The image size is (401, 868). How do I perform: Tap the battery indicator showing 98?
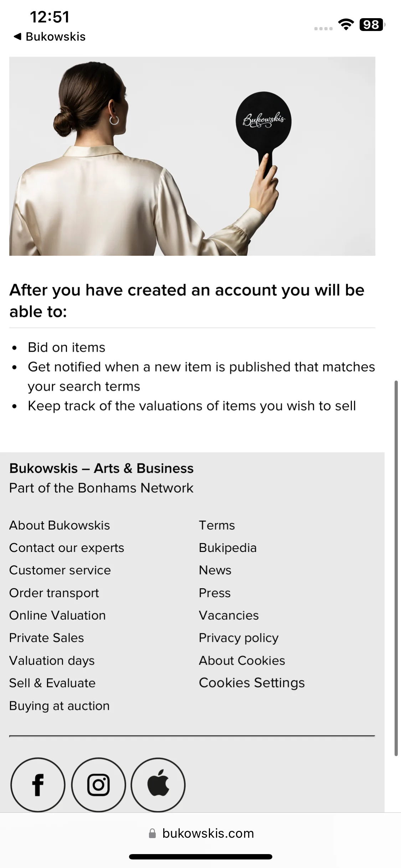pos(372,25)
